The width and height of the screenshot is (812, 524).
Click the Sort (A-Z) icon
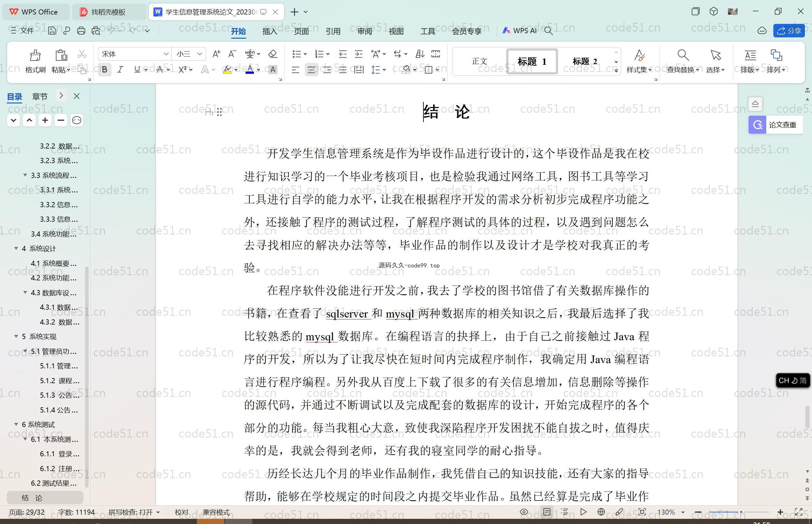coord(420,54)
